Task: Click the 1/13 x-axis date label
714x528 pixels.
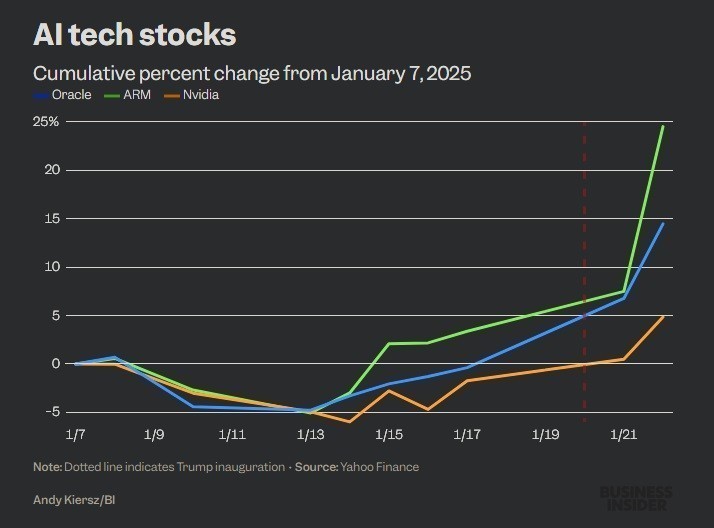Action: (x=310, y=435)
